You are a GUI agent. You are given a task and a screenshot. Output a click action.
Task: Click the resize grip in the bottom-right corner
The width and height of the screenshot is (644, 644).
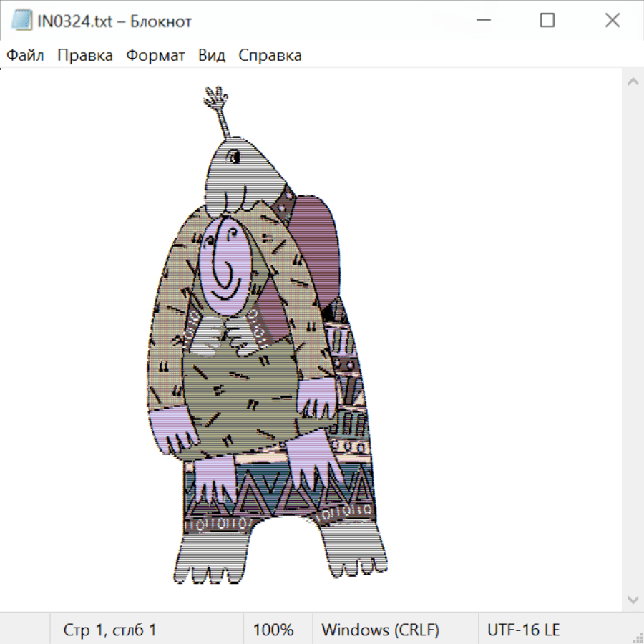click(x=637, y=637)
